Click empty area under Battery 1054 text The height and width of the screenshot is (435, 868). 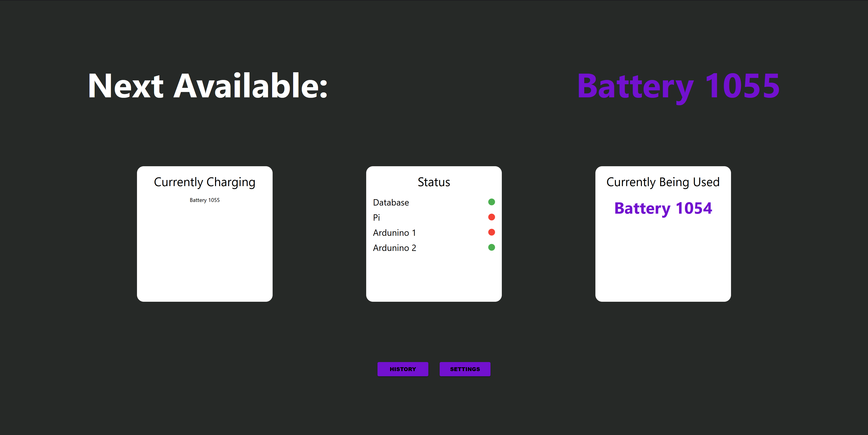click(x=663, y=259)
